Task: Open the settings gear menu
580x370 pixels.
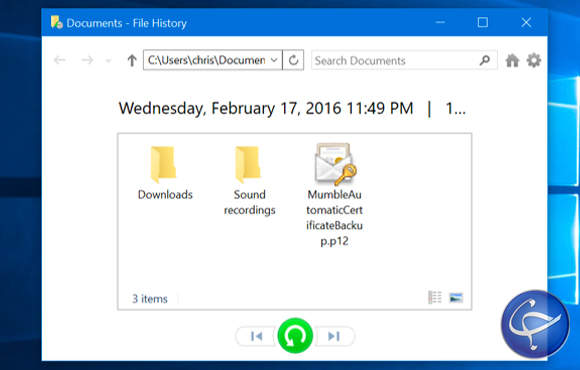Action: (x=534, y=60)
